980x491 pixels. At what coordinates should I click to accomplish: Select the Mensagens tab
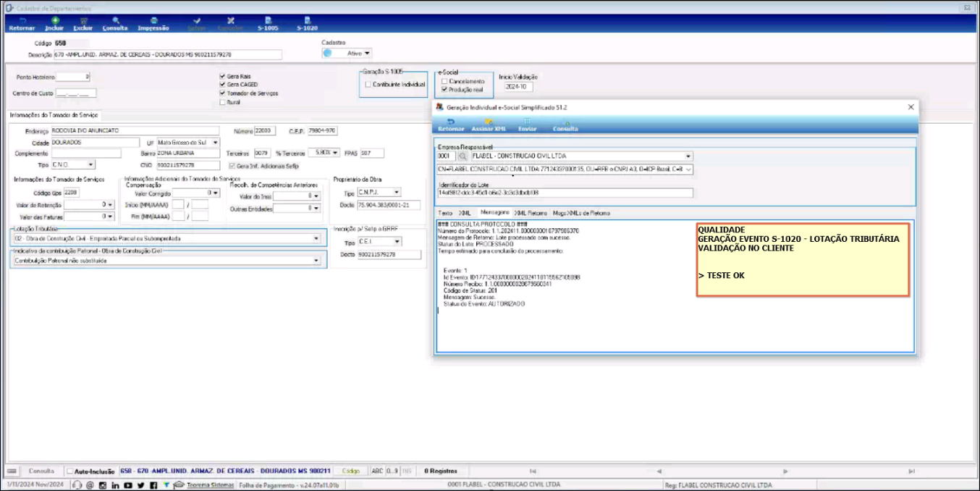click(495, 213)
